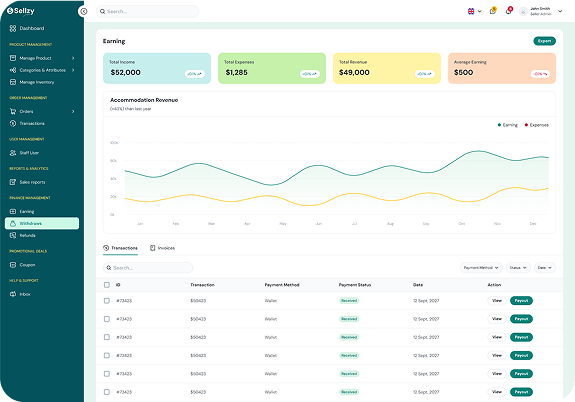
Task: Open the notification bell icon
Action: pos(508,11)
